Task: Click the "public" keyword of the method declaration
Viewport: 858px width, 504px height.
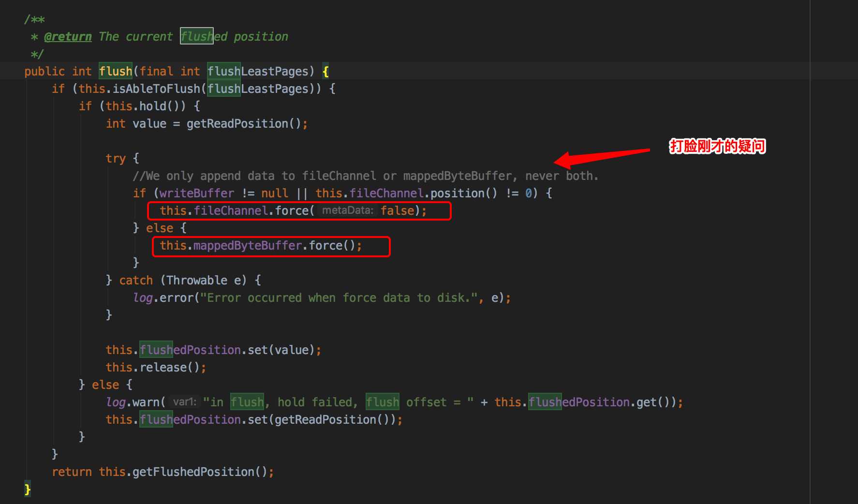Action: (44, 72)
